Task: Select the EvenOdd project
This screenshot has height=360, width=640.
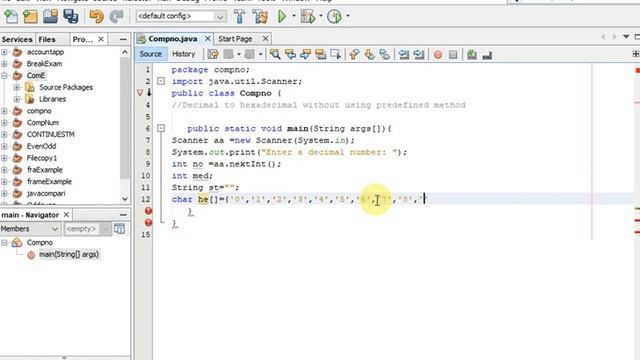Action: click(41, 146)
